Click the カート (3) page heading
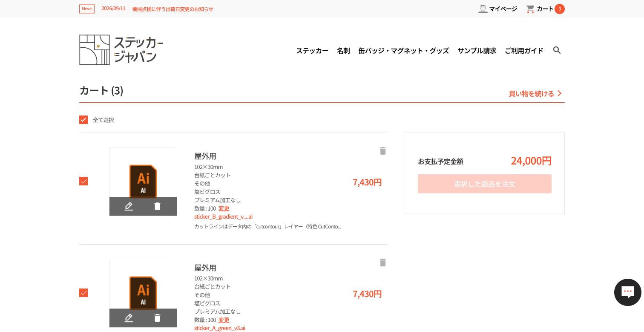Image resolution: width=644 pixels, height=332 pixels. (101, 90)
